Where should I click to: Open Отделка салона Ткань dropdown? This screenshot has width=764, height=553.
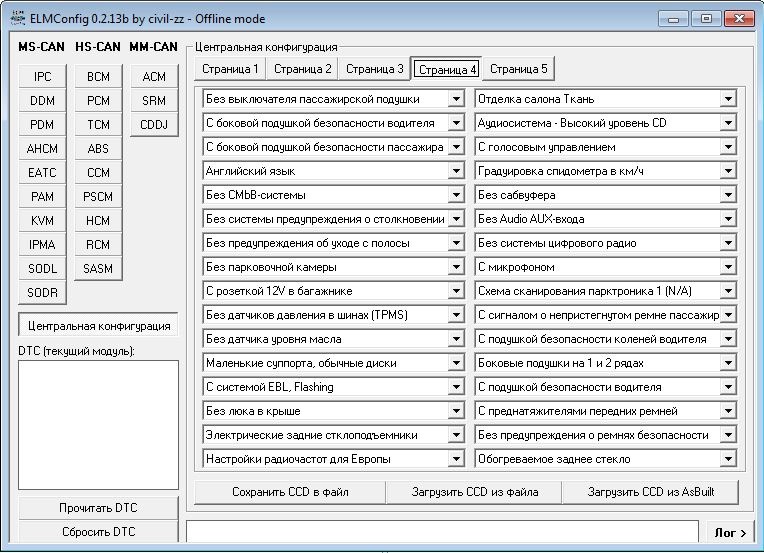[x=605, y=99]
